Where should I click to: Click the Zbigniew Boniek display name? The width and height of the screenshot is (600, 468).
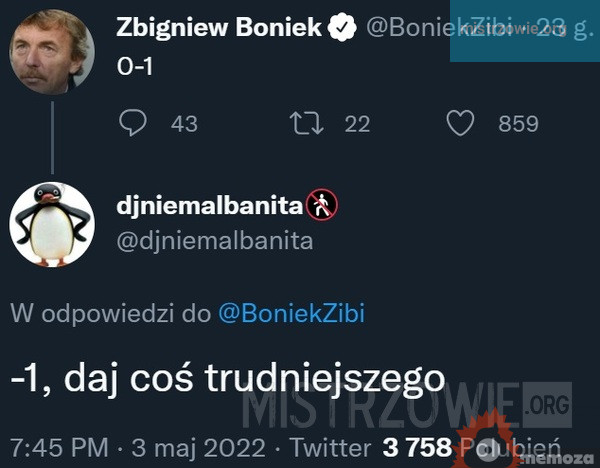tap(219, 29)
